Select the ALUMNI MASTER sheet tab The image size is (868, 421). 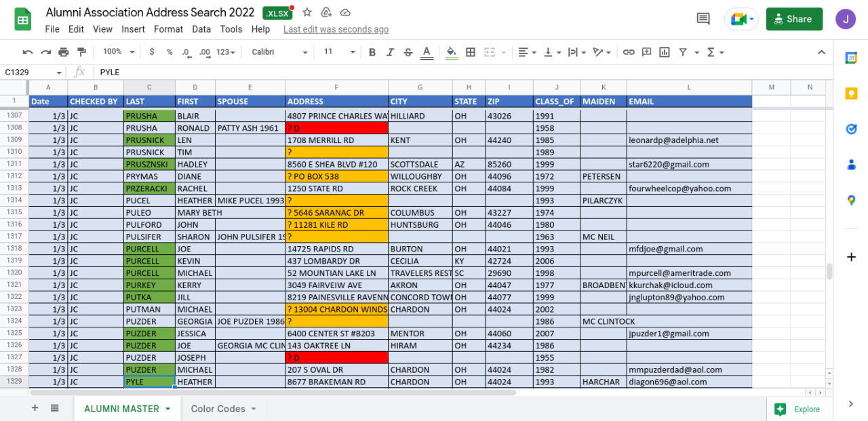point(127,409)
